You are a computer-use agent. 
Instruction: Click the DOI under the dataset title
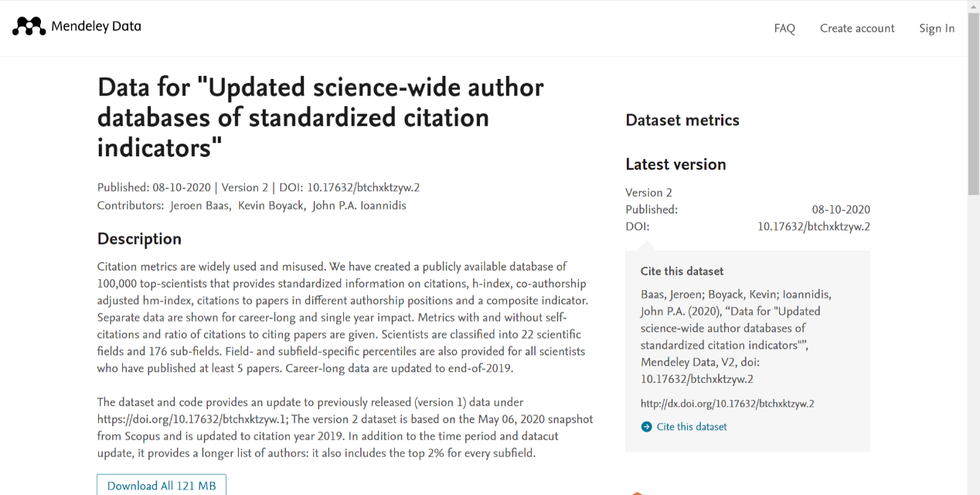pos(363,187)
